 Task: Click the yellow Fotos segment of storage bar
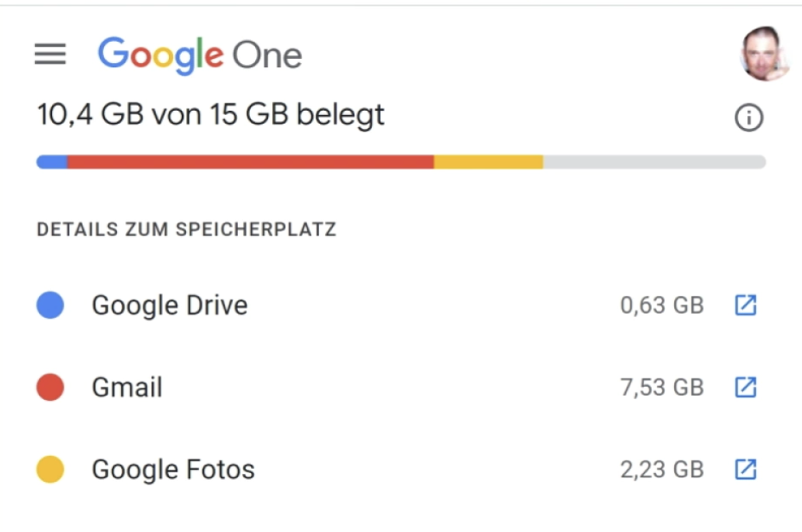[488, 162]
